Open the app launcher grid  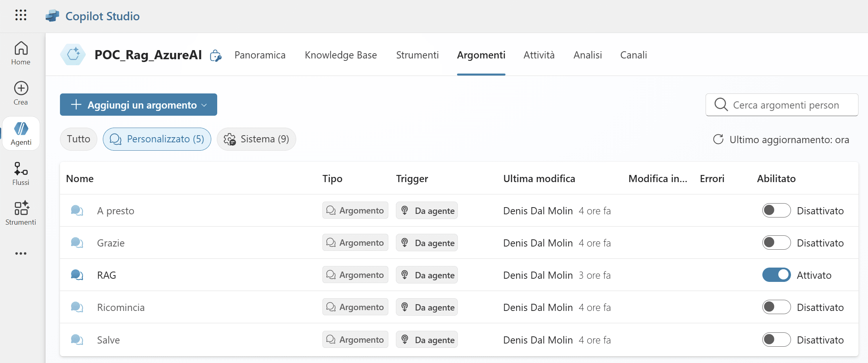[x=21, y=15]
